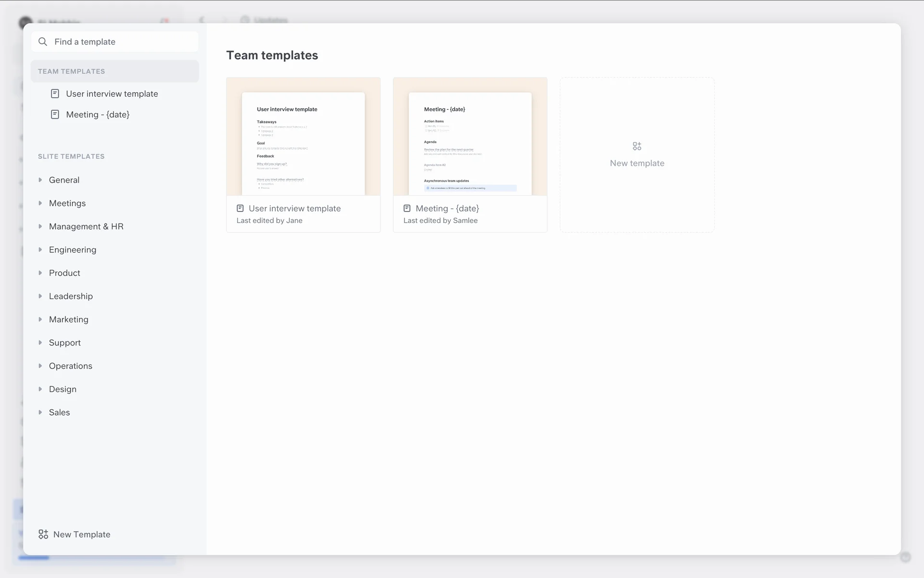Open the Sales templates section
The height and width of the screenshot is (578, 924).
59,412
